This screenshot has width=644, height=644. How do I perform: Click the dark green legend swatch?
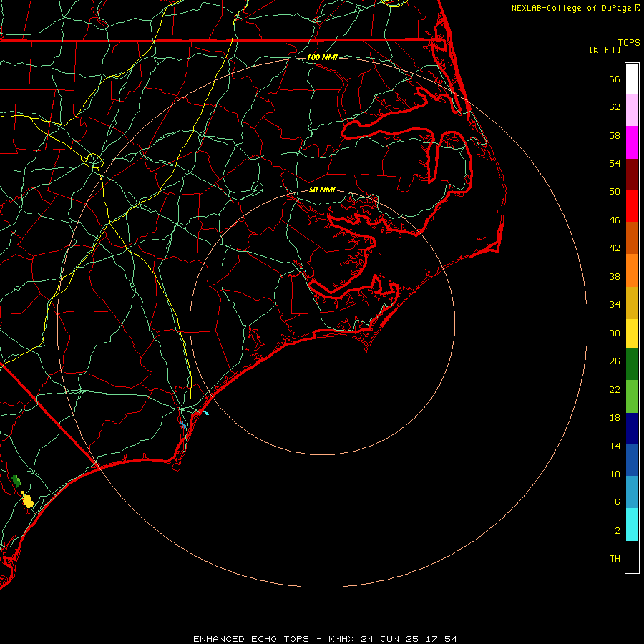632,364
